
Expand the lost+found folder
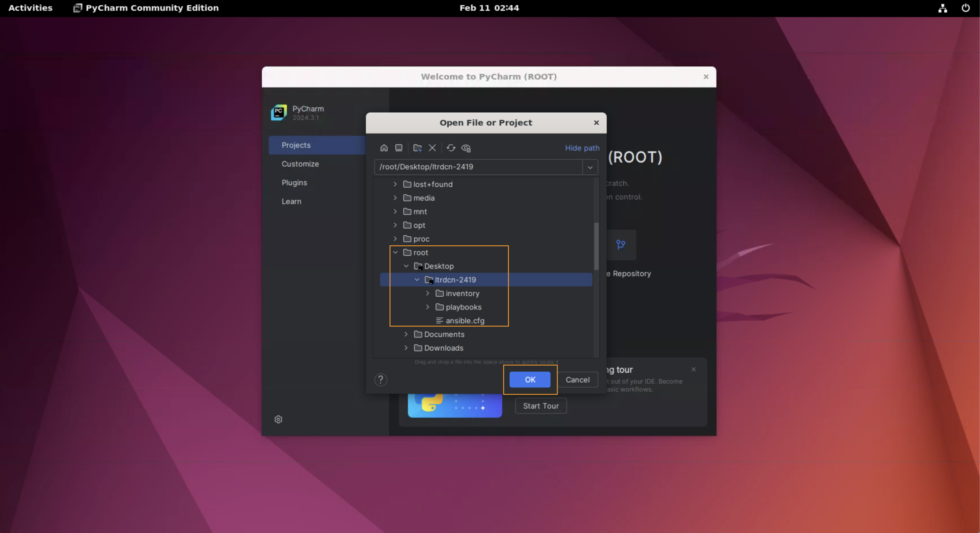(395, 184)
